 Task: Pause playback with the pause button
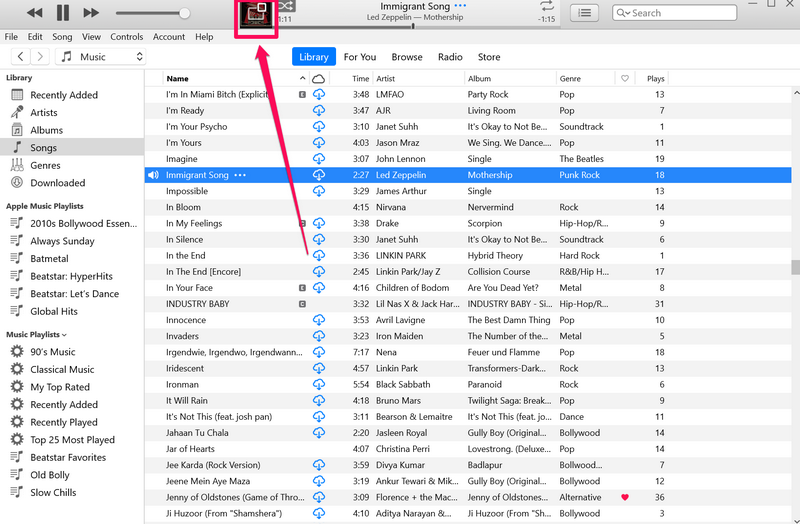click(x=63, y=13)
